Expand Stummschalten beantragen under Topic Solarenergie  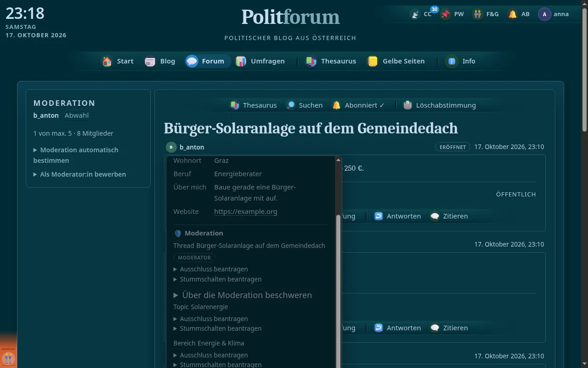[217, 328]
